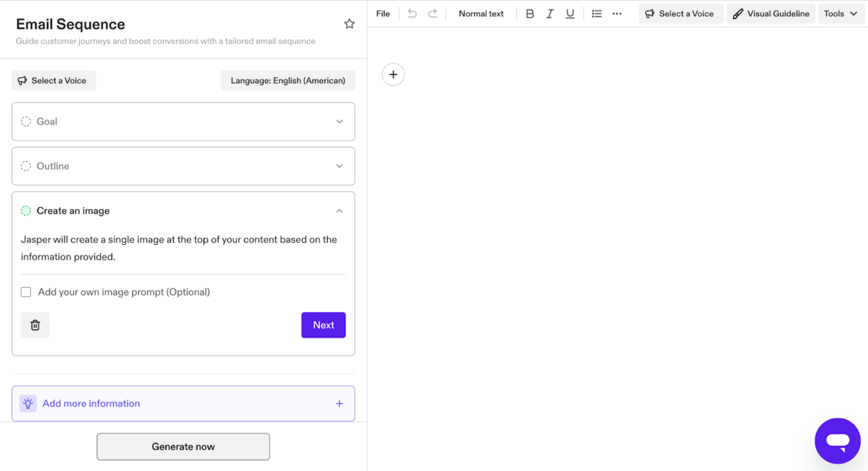Open the Normal text style dropdown
This screenshot has width=868, height=471.
click(x=481, y=14)
